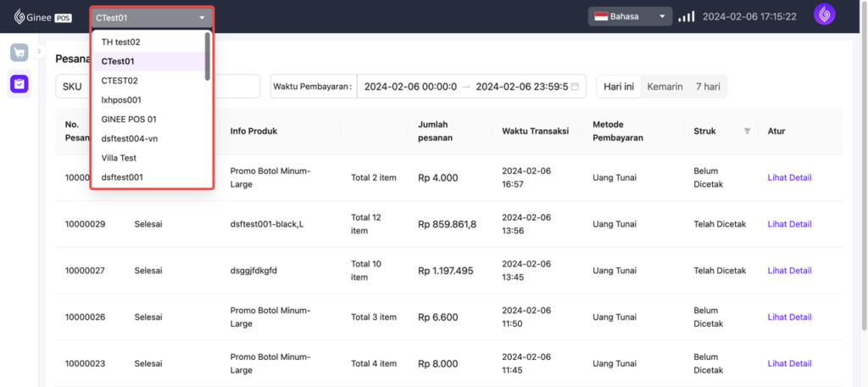Screen dimensions: 868x387
Task: Select the Hari ini date filter
Action: pyautogui.click(x=618, y=87)
